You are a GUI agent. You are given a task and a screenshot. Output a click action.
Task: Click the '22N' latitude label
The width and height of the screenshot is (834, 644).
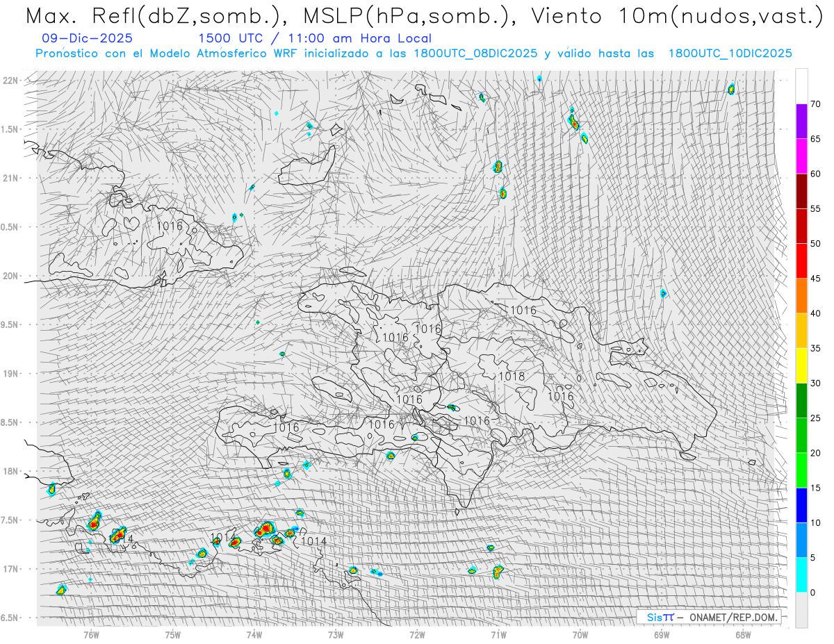point(10,81)
